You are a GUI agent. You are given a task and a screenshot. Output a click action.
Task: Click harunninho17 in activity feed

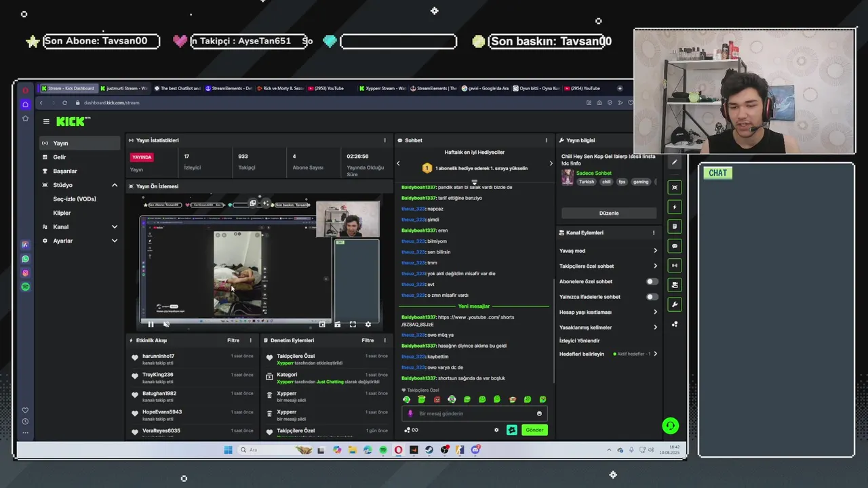click(158, 356)
